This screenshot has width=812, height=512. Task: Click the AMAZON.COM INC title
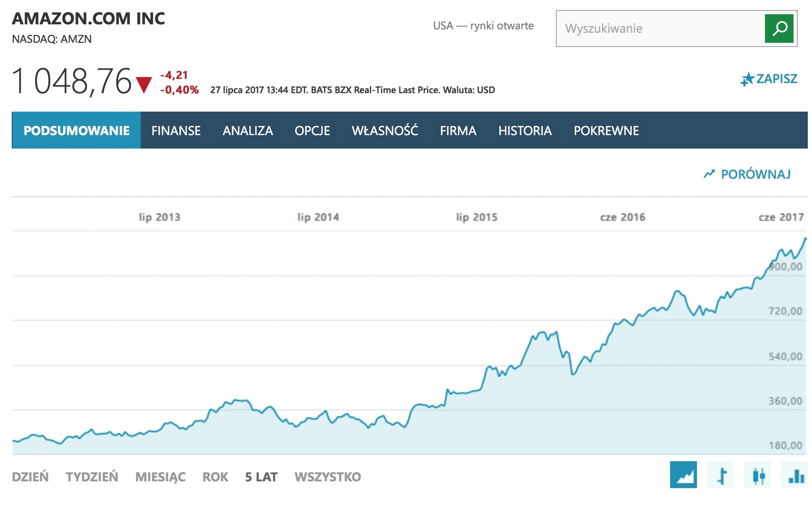click(89, 18)
